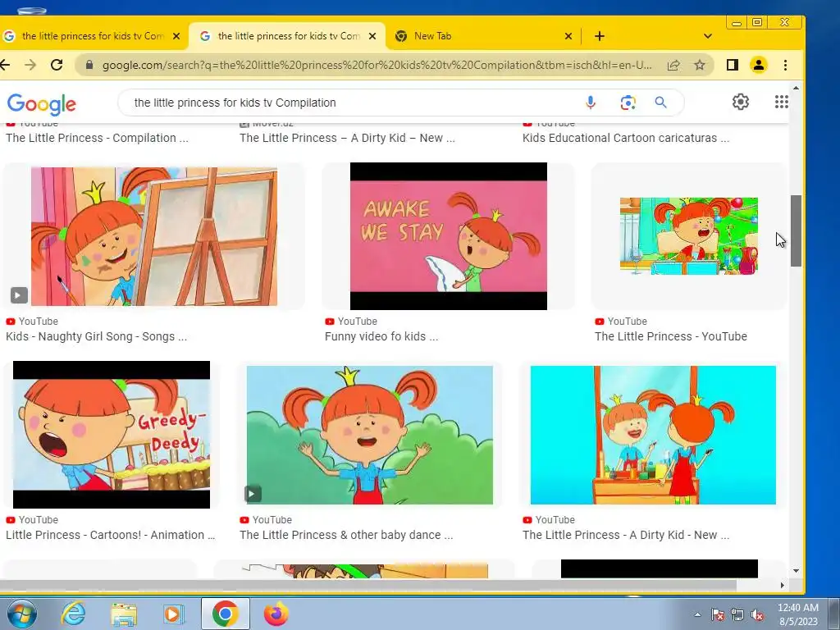Viewport: 840px width, 630px height.
Task: Open the Chrome profile menu
Action: pos(759,65)
